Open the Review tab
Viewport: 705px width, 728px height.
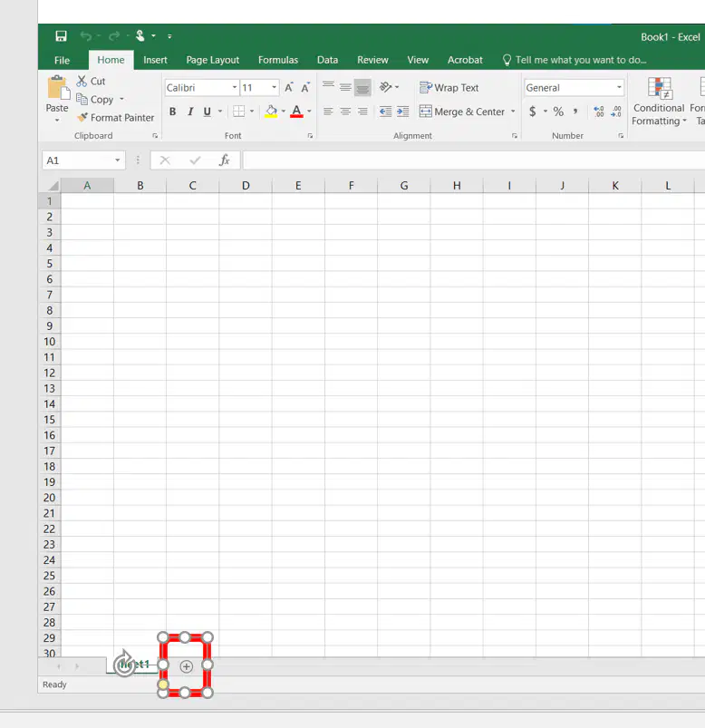(372, 60)
